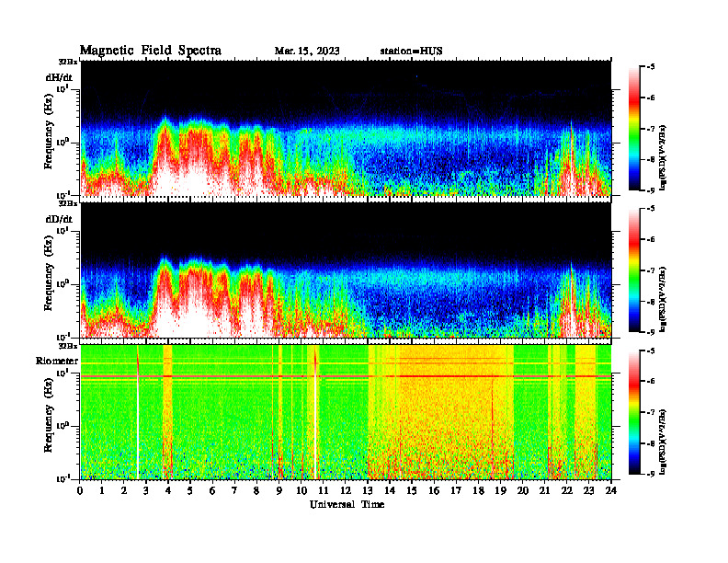The height and width of the screenshot is (563, 728).
Task: Click hour "3" on the Universal Time axis
Action: coord(146,491)
